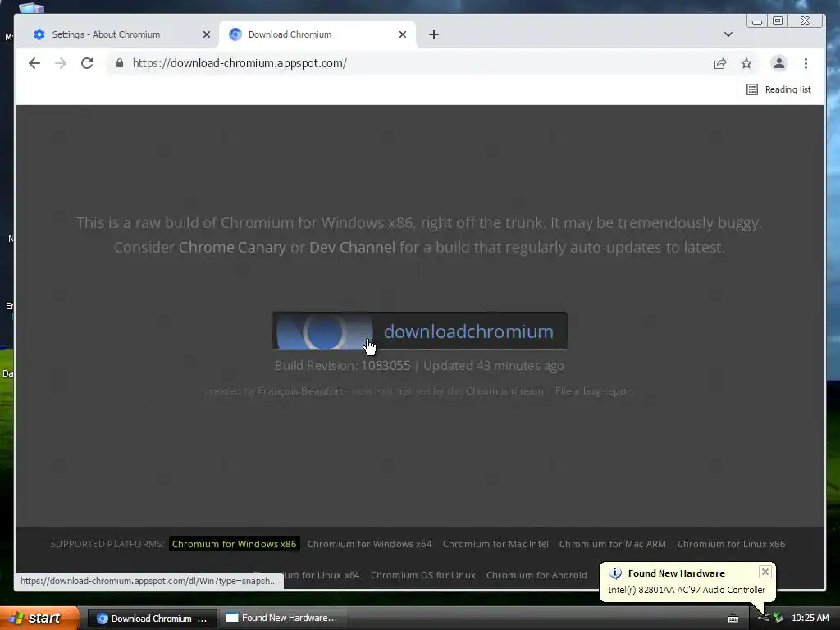Open a new tab with plus button
This screenshot has height=630, width=840.
point(434,34)
